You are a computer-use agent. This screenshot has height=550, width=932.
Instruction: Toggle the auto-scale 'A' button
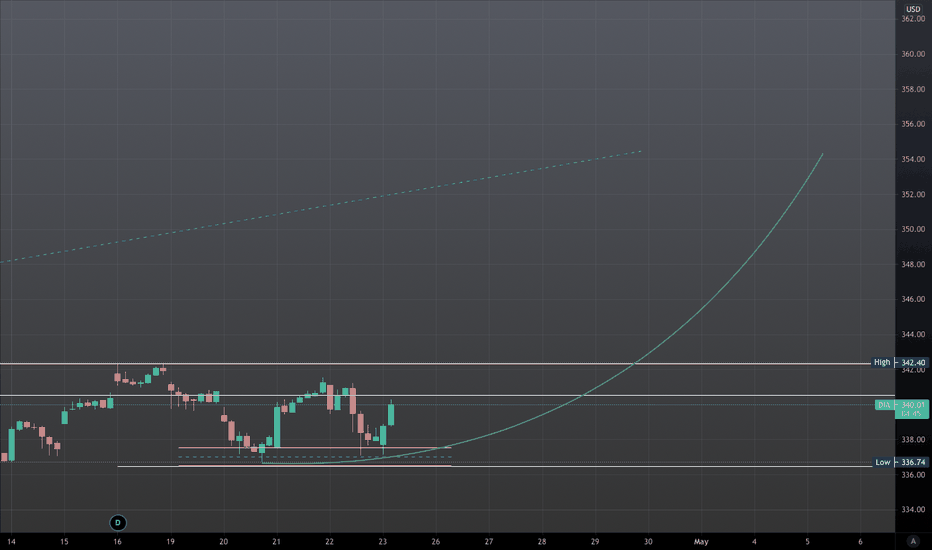[913, 541]
